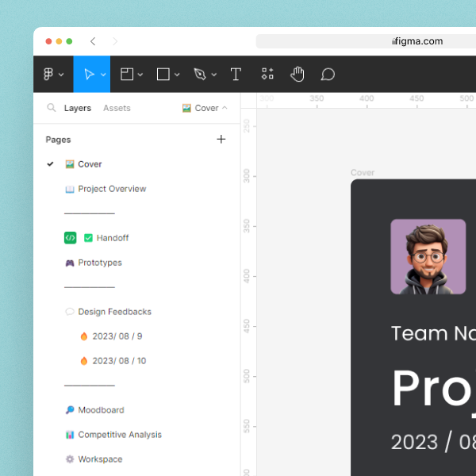Select the Rectangle shape tool
This screenshot has height=476, width=476.
coord(163,74)
